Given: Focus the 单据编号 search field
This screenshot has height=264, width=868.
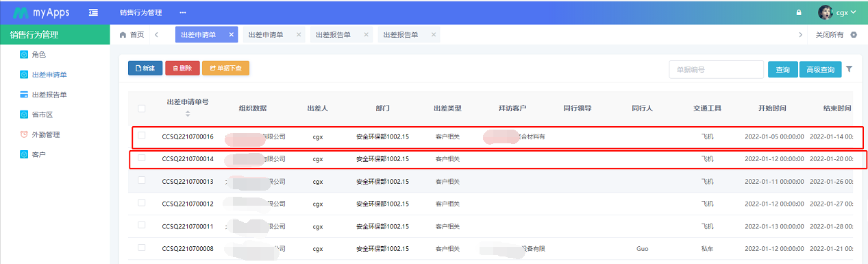Looking at the screenshot, I should click(716, 69).
